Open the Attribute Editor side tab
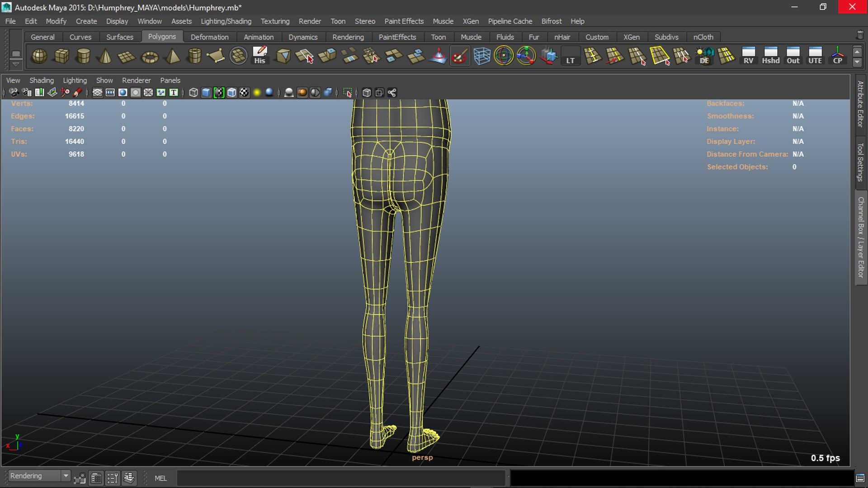 coord(860,104)
